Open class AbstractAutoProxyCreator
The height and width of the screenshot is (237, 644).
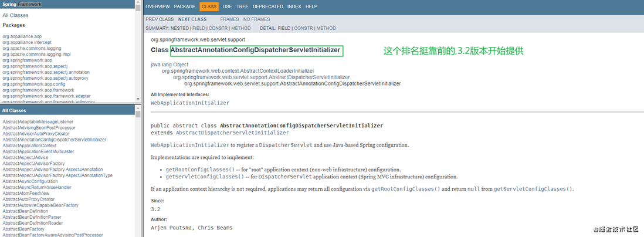pyautogui.click(x=28, y=199)
